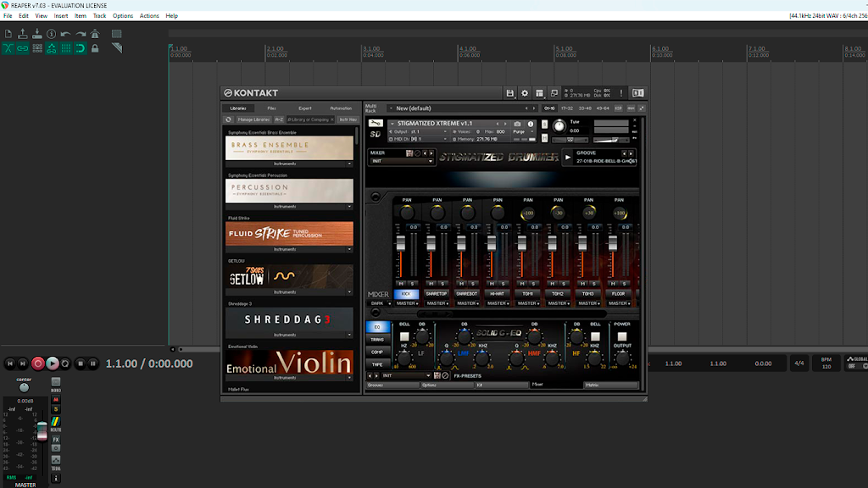The width and height of the screenshot is (868, 488).
Task: Switch to Kontakt Automation tab
Action: (341, 108)
